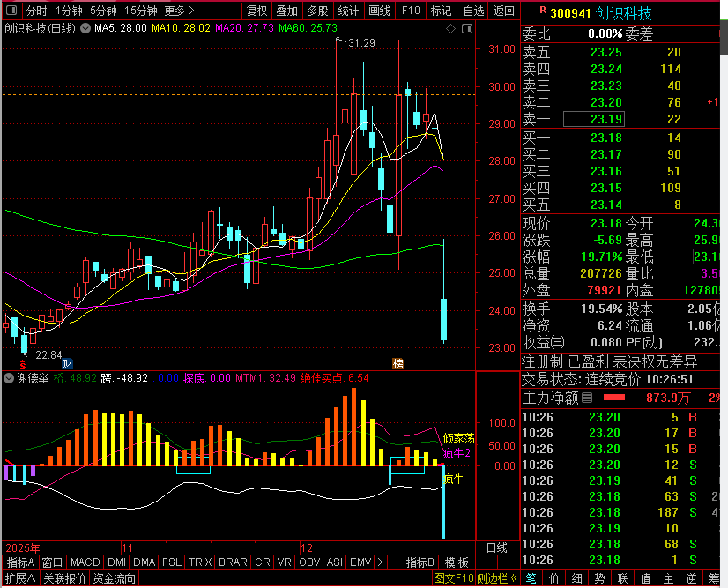Click the plus zoom-in button at bottom

[487, 562]
